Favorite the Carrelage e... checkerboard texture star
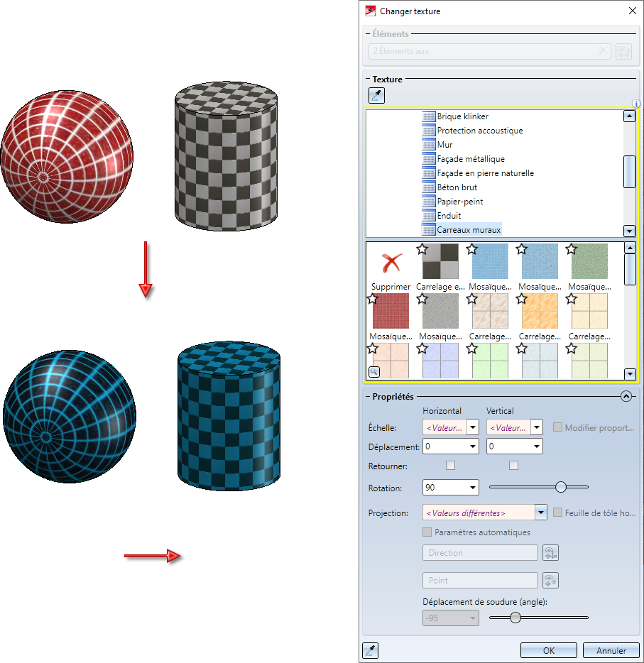This screenshot has width=644, height=663. (x=422, y=249)
